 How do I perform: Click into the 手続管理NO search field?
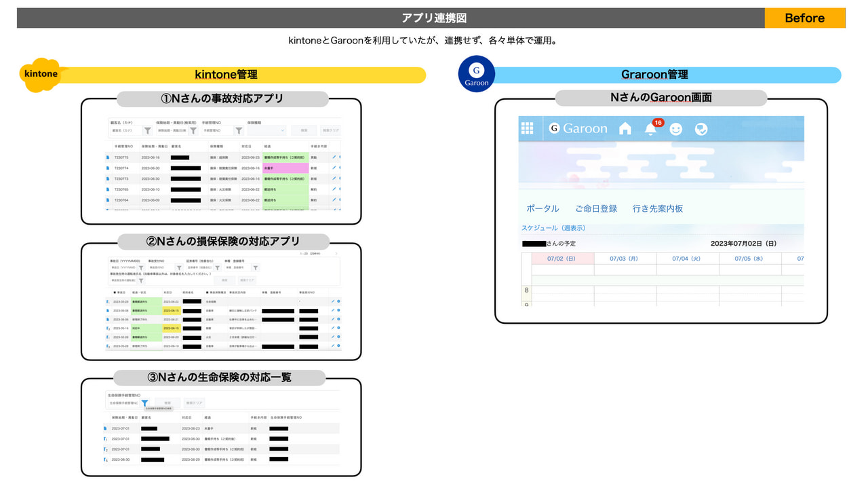218,130
